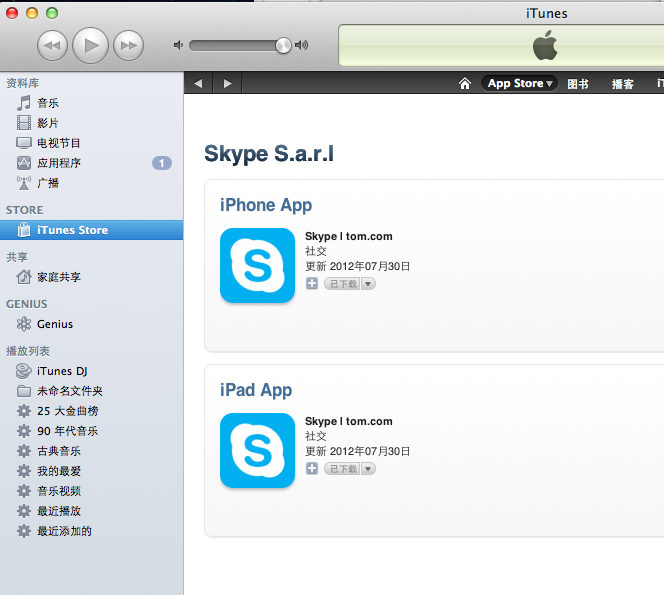Open 最近播放 smart playlist
The width and height of the screenshot is (664, 595).
click(91, 511)
